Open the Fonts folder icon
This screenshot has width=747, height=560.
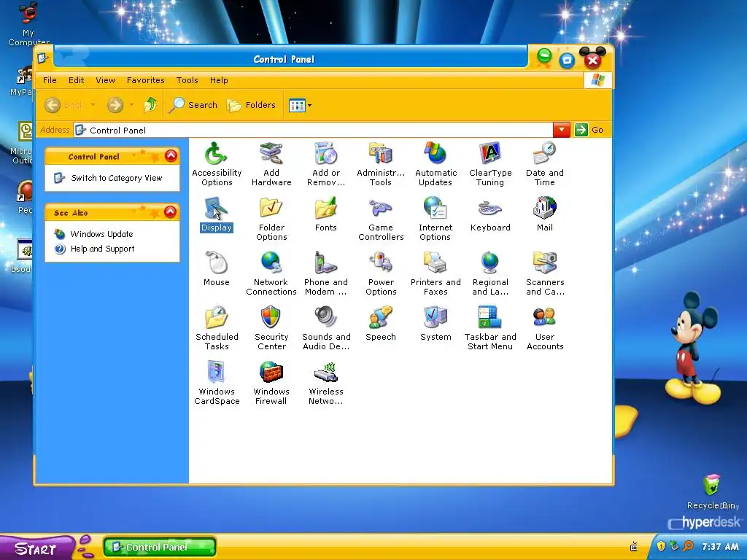click(x=326, y=214)
